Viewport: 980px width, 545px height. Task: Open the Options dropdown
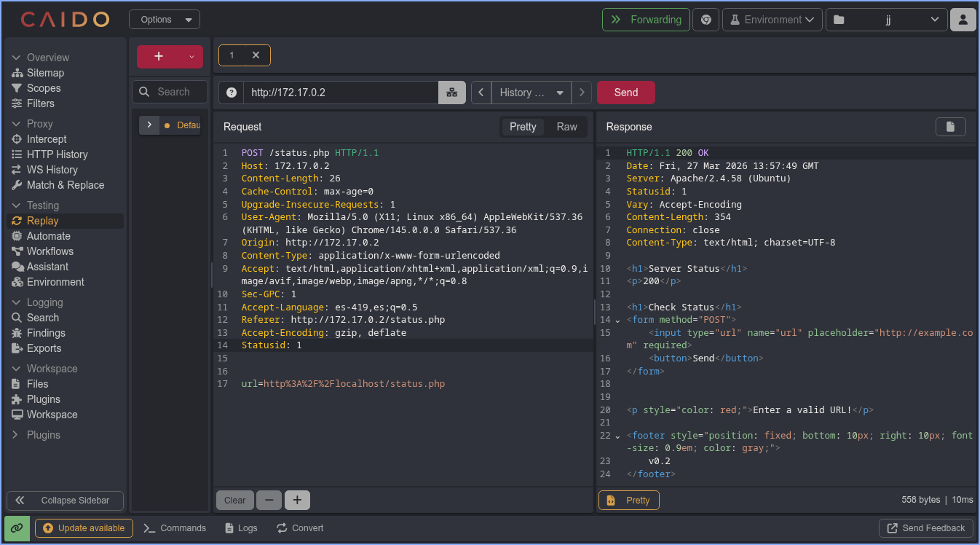tap(165, 20)
